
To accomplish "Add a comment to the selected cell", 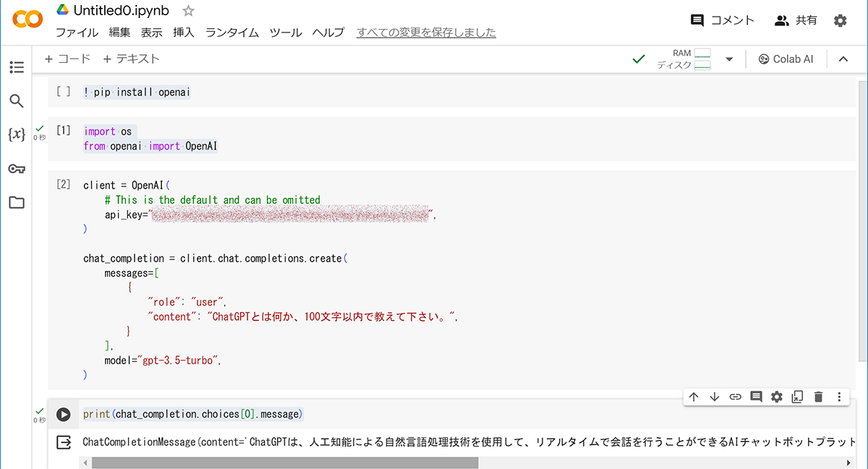I will 756,397.
